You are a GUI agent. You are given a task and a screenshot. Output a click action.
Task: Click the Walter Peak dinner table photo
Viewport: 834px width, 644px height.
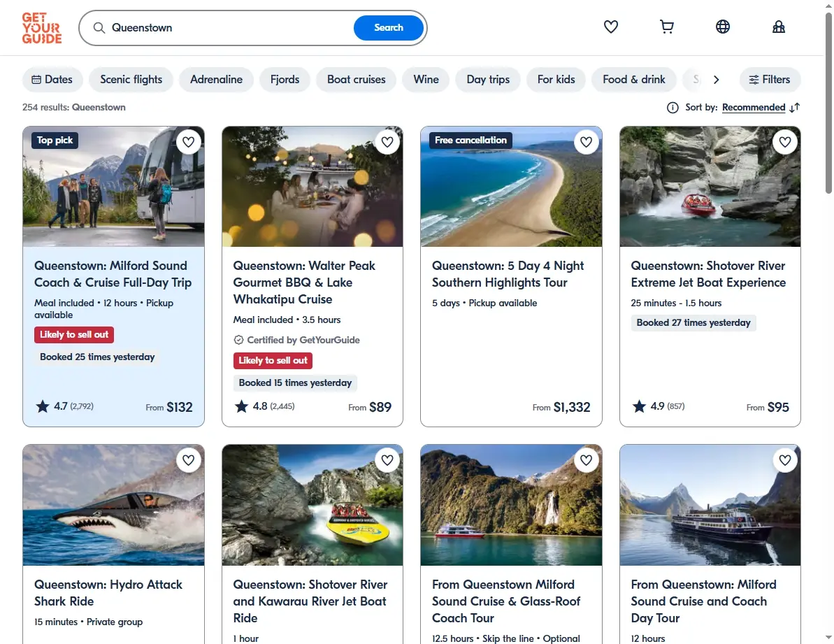coord(312,187)
